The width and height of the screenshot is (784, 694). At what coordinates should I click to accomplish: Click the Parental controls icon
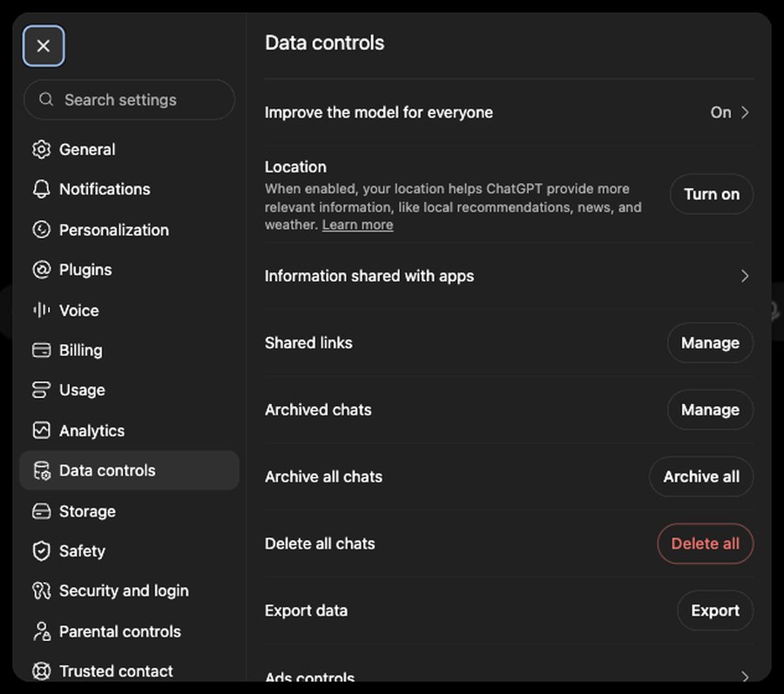tap(42, 631)
